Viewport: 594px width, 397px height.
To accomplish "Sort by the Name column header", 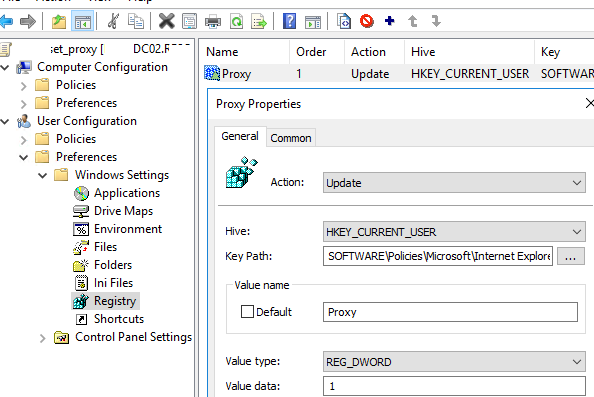I will 245,52.
